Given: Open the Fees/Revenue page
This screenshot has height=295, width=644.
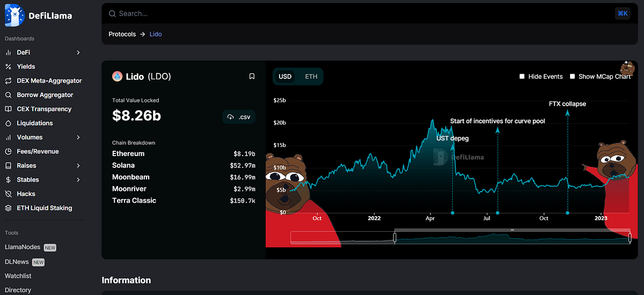Looking at the screenshot, I should click(38, 151).
